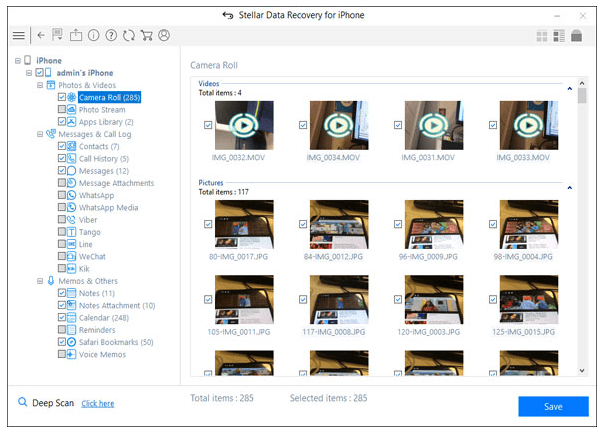
Task: Click the 98-IMG_0004.JPG file name
Action: pyautogui.click(x=523, y=257)
